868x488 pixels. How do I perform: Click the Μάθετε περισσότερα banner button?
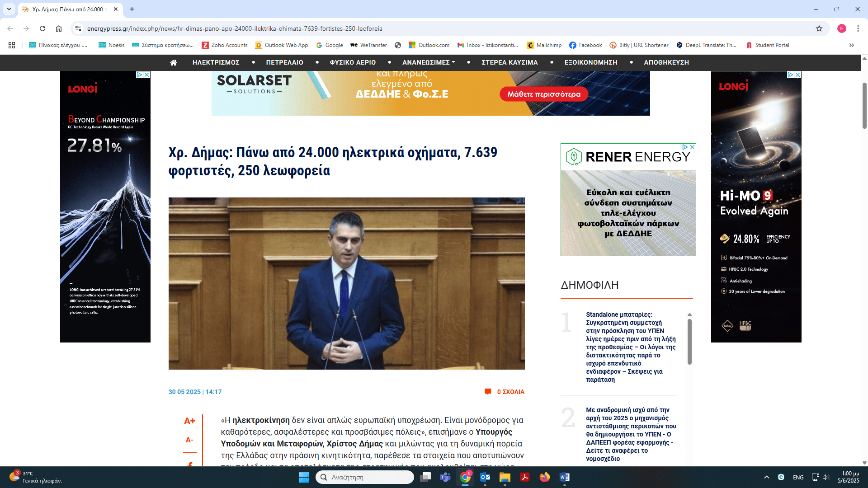543,94
